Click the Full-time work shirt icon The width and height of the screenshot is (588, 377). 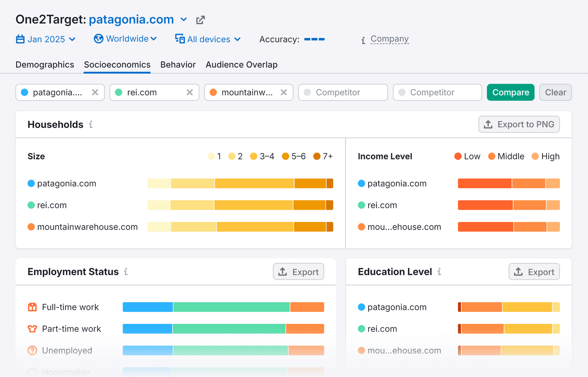click(32, 307)
